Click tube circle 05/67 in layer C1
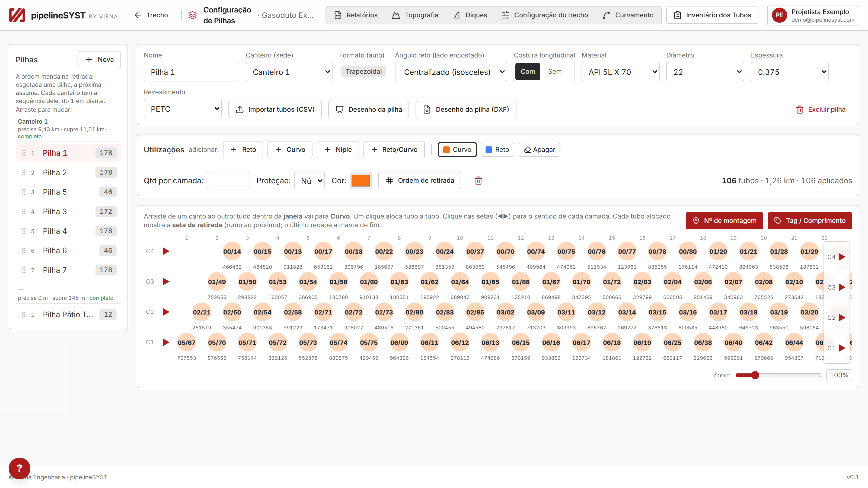Viewport: 868px width, 488px height. point(186,342)
